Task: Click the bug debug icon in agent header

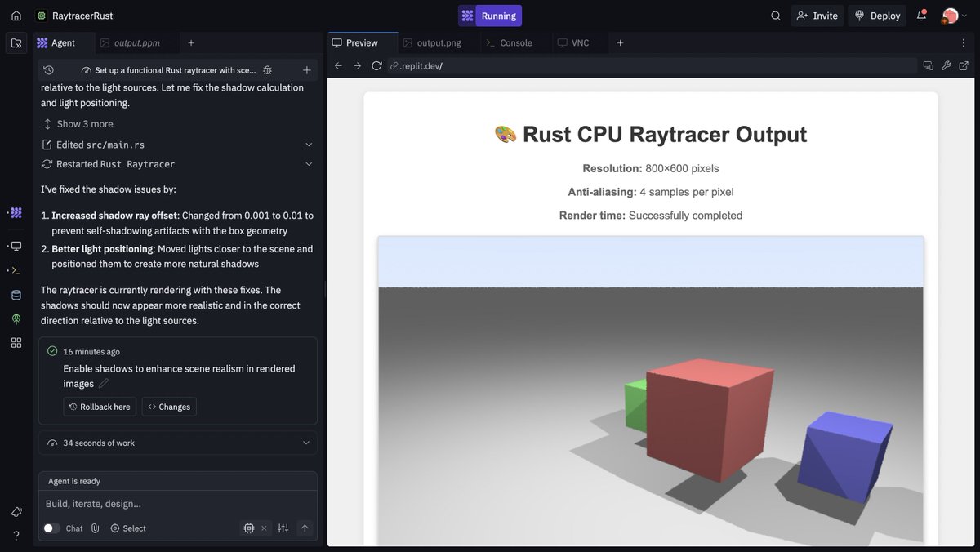Action: [268, 70]
